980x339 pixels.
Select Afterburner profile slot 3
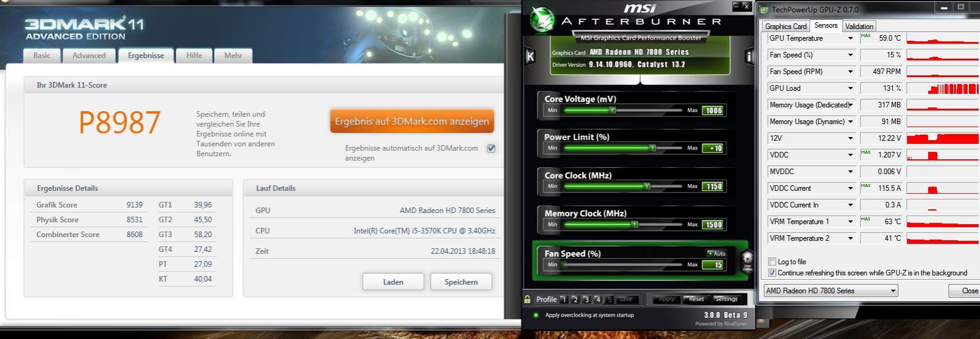(x=586, y=299)
